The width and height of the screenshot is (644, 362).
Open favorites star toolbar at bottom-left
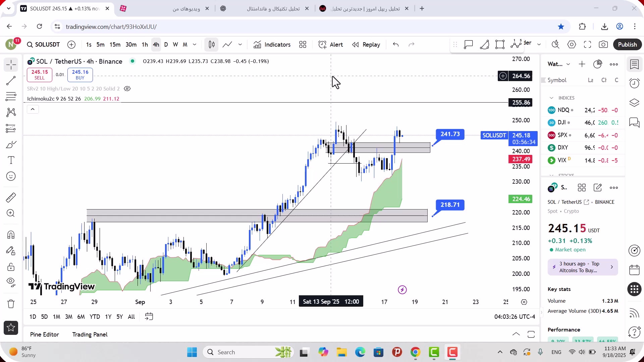tap(11, 328)
